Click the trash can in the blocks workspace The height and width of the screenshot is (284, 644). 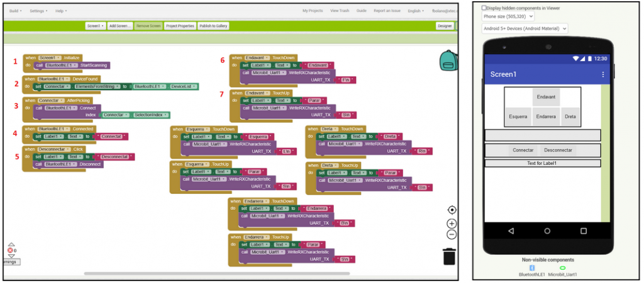[449, 256]
